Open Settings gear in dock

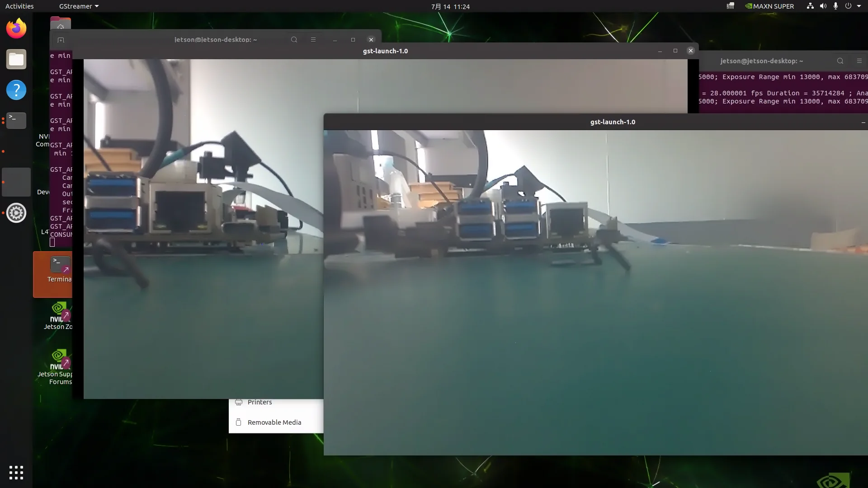16,213
